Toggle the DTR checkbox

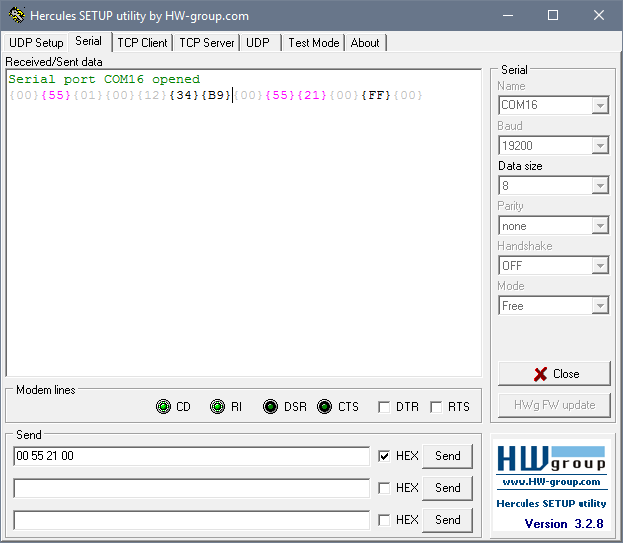(384, 407)
